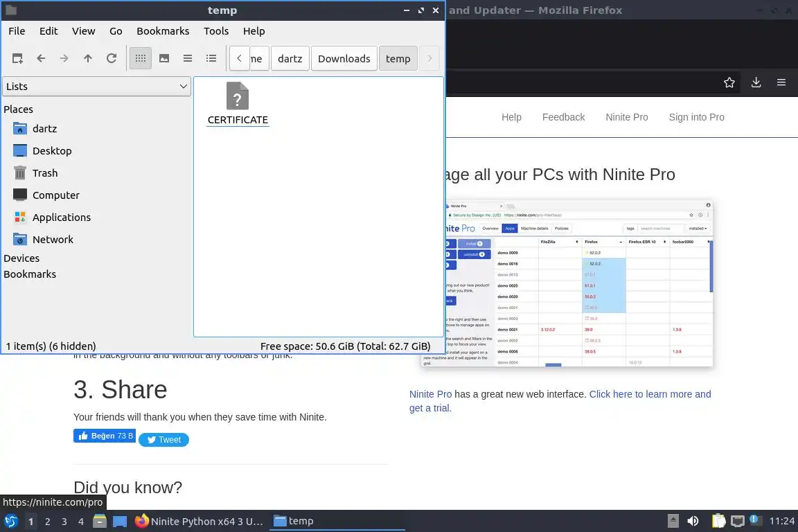Open the View menu

point(83,31)
